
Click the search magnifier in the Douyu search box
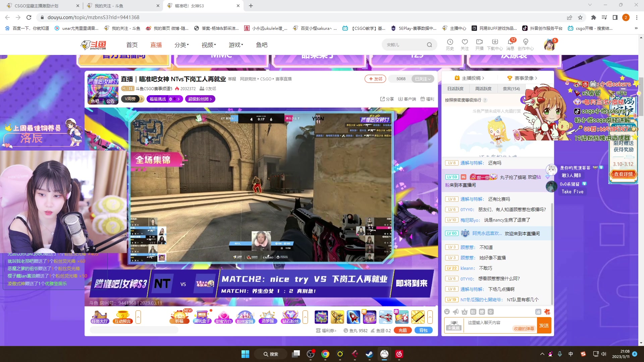(x=429, y=45)
